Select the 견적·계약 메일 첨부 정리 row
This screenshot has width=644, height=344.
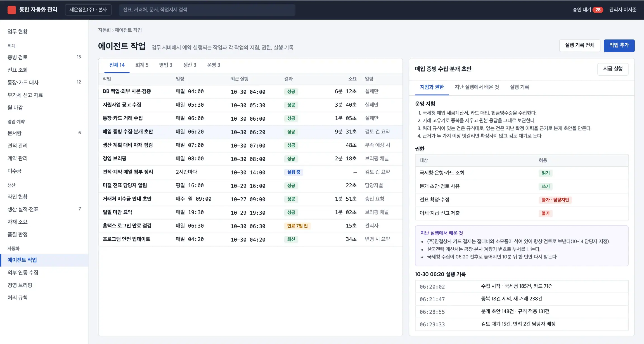[x=250, y=172]
